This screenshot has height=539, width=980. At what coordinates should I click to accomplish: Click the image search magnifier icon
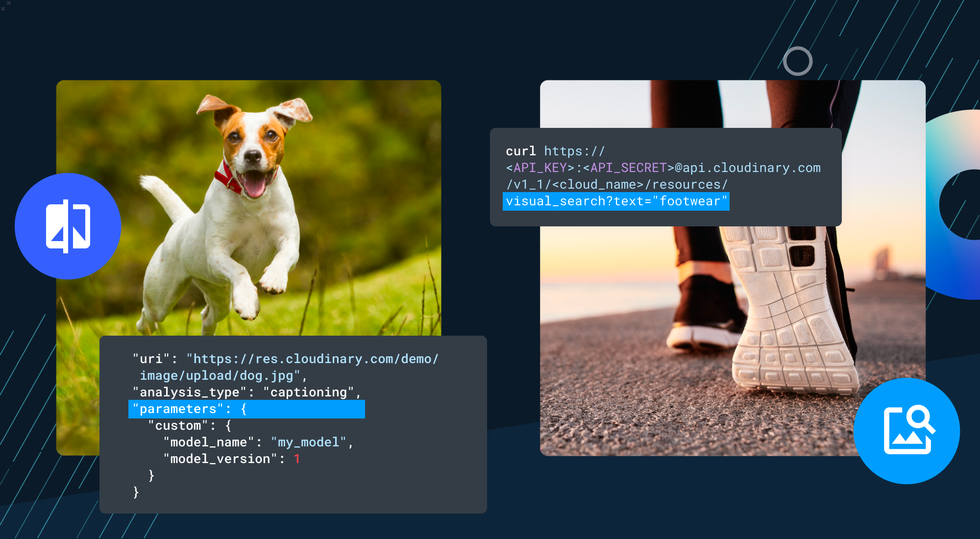pos(906,431)
